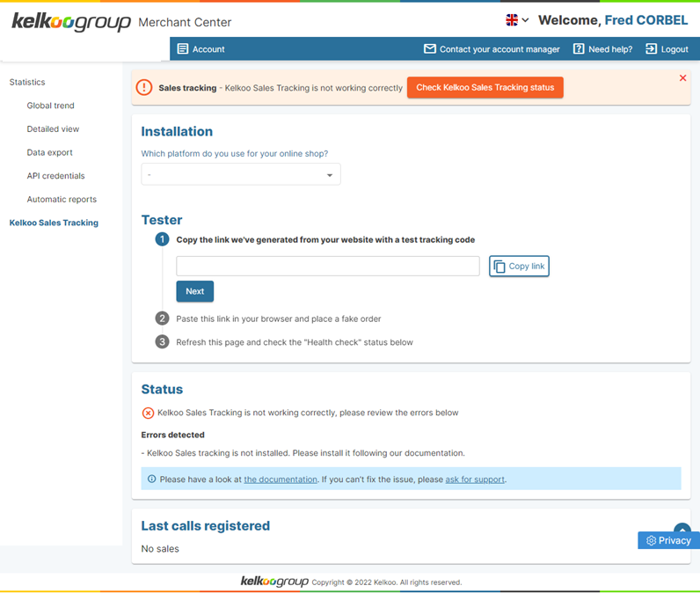Click the ask for support link
Viewport: 700px width, 593px height.
point(475,480)
